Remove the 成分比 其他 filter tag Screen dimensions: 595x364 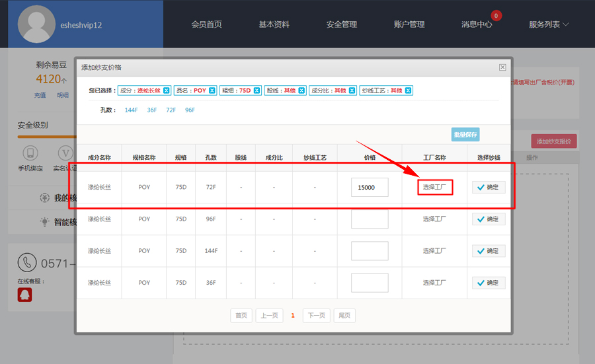(x=352, y=91)
